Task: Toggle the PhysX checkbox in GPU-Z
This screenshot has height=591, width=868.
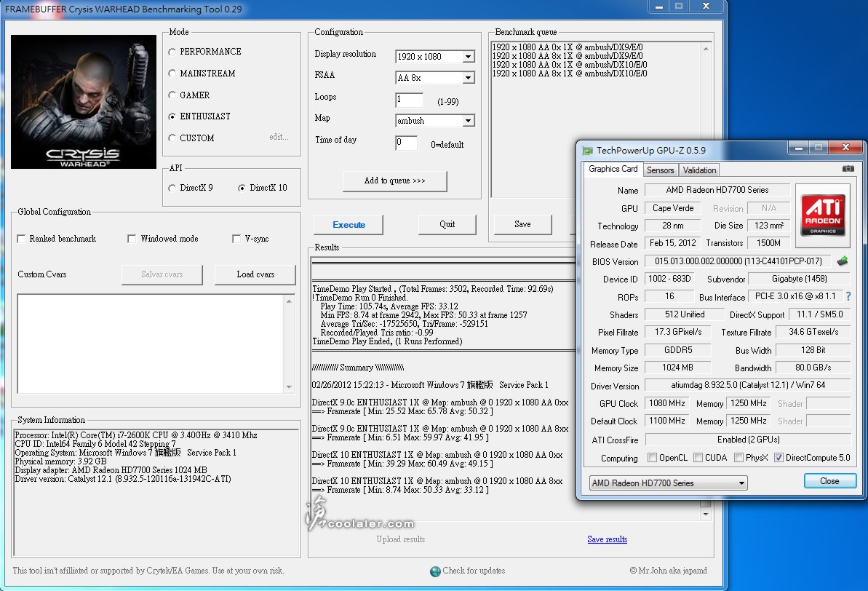Action: pyautogui.click(x=738, y=458)
